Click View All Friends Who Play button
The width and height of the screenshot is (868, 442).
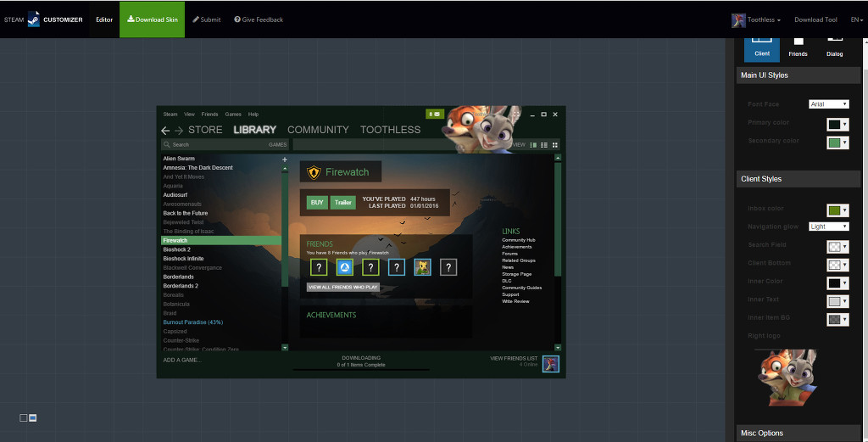click(343, 287)
